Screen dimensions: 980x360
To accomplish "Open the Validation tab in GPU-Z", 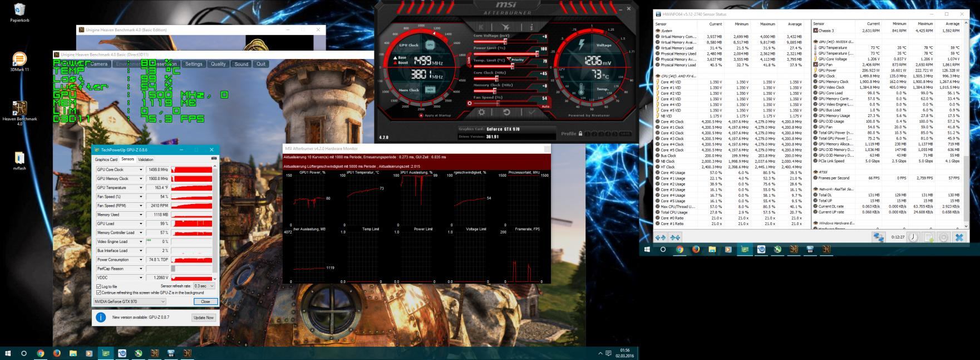I will pos(146,159).
